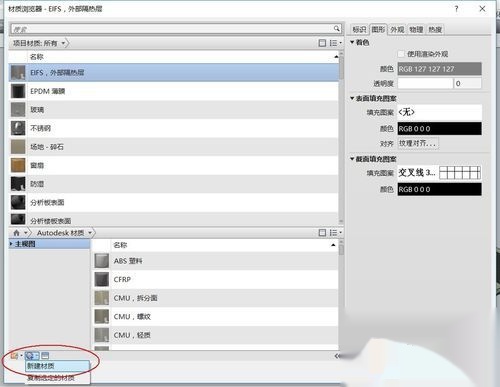Image resolution: width=500 pixels, height=387 pixels.
Task: Click the RGB 127 127 127 shading color swatch
Action: point(439,69)
